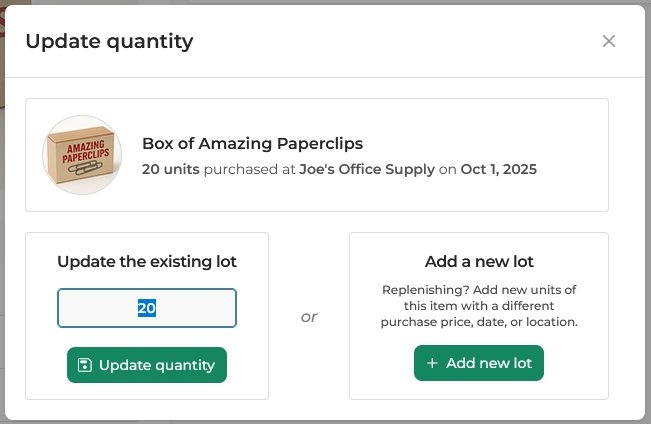Click the "Update the existing lot" heading
The height and width of the screenshot is (424, 651).
147,262
